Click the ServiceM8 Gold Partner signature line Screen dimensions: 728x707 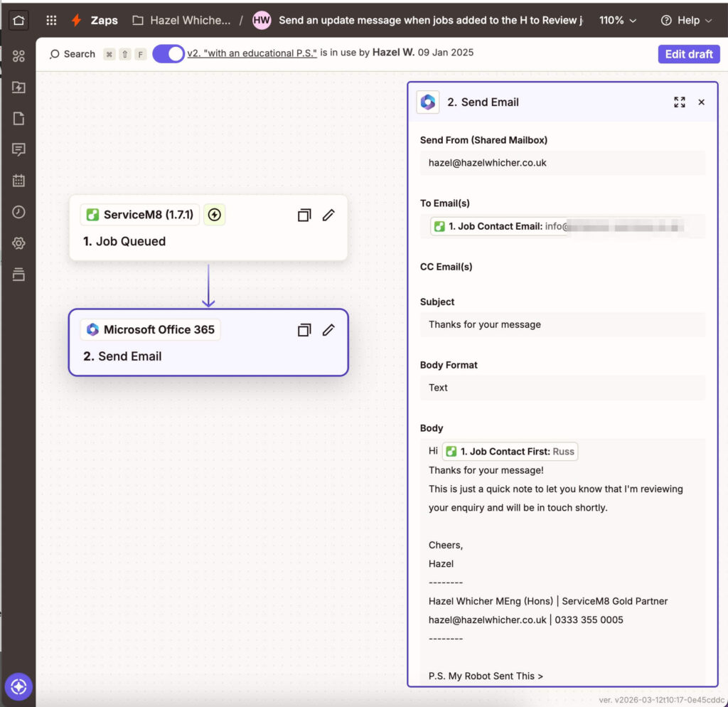[x=548, y=601]
